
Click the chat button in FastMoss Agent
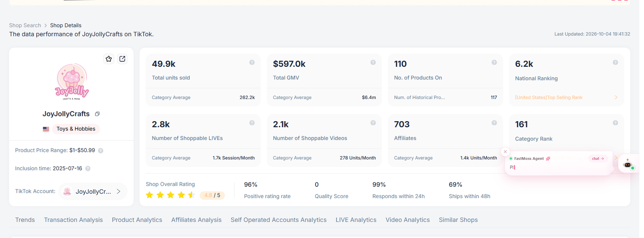pos(598,159)
